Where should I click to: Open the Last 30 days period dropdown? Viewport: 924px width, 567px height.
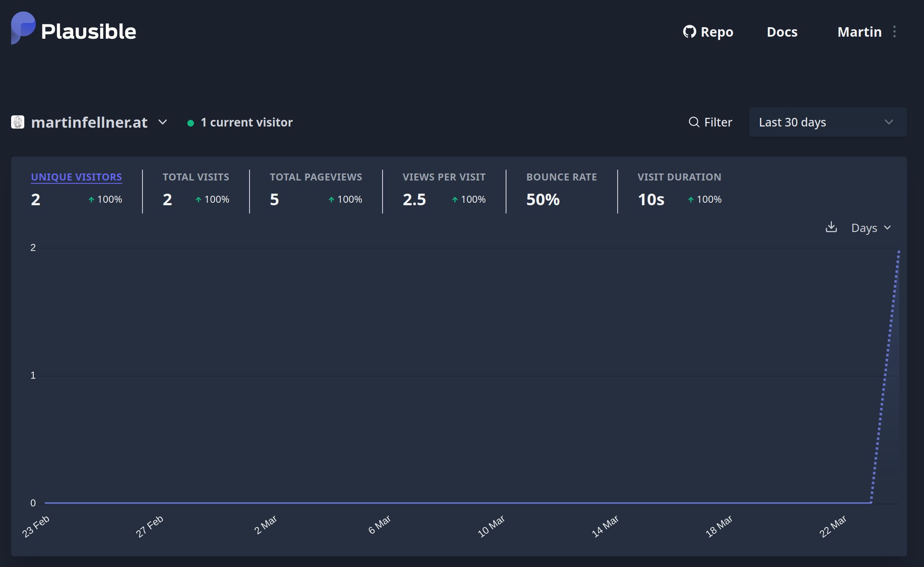(x=828, y=122)
